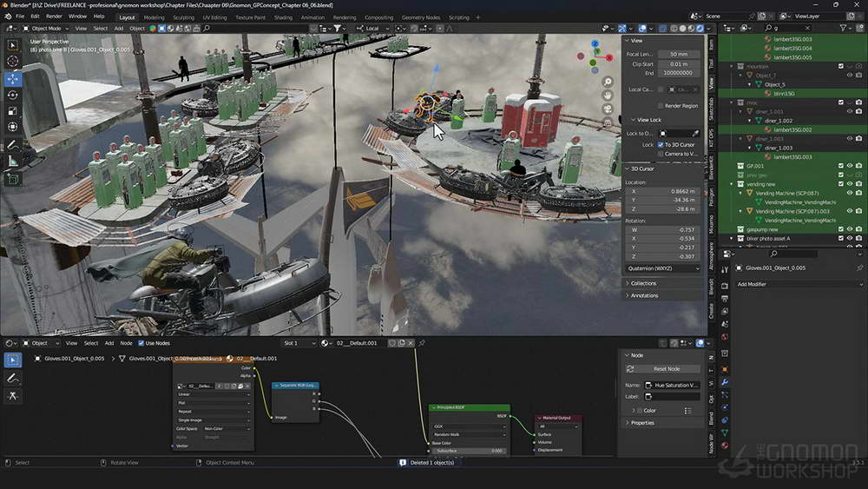Open the Slot 1 material slot dropdown
Screen dimensions: 868x489
pos(299,343)
